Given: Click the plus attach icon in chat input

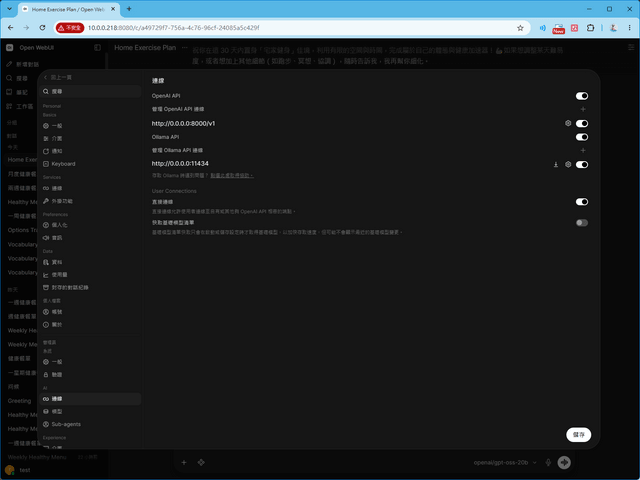Looking at the screenshot, I should [184, 462].
